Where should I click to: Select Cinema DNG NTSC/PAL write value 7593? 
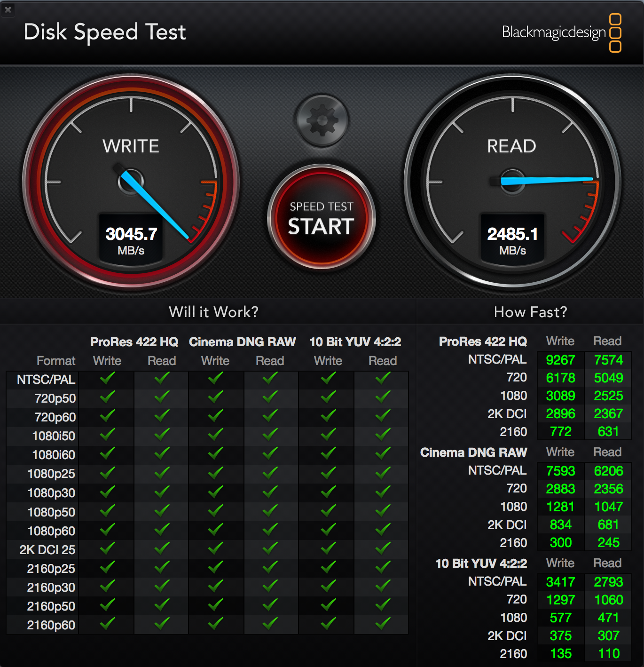pos(560,471)
